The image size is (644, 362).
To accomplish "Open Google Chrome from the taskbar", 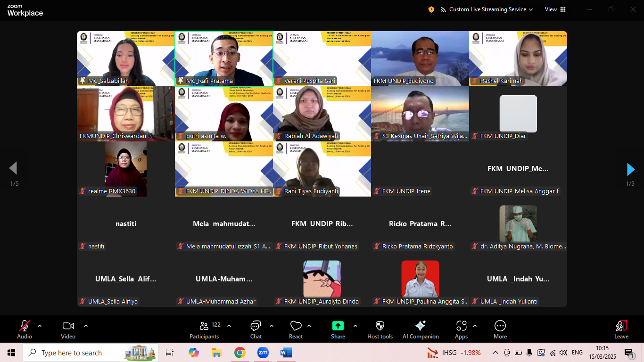I will pos(239,353).
